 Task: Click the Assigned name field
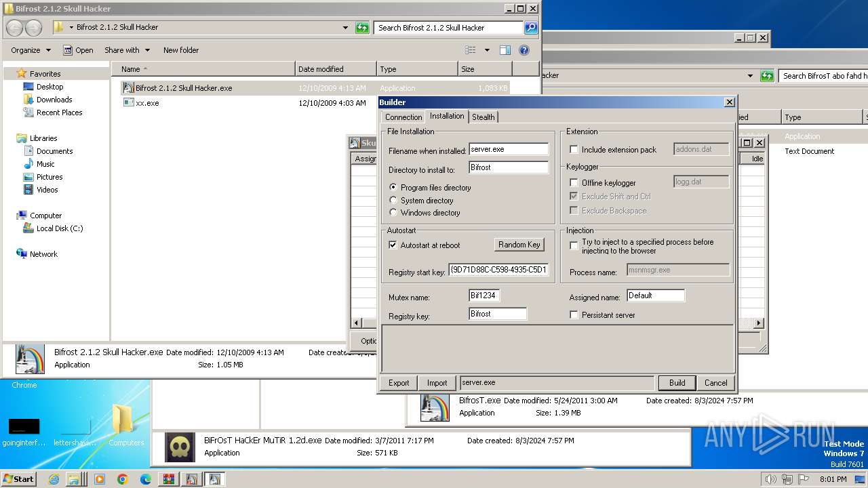tap(656, 296)
